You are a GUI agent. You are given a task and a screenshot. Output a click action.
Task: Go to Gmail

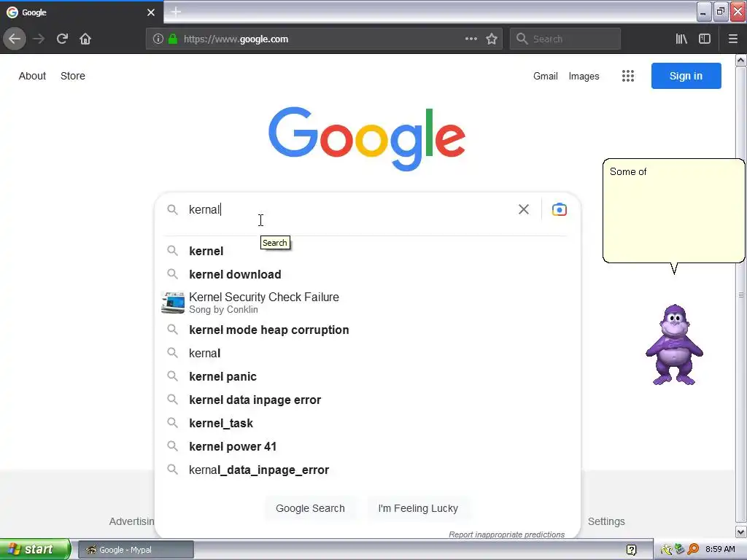[546, 76]
